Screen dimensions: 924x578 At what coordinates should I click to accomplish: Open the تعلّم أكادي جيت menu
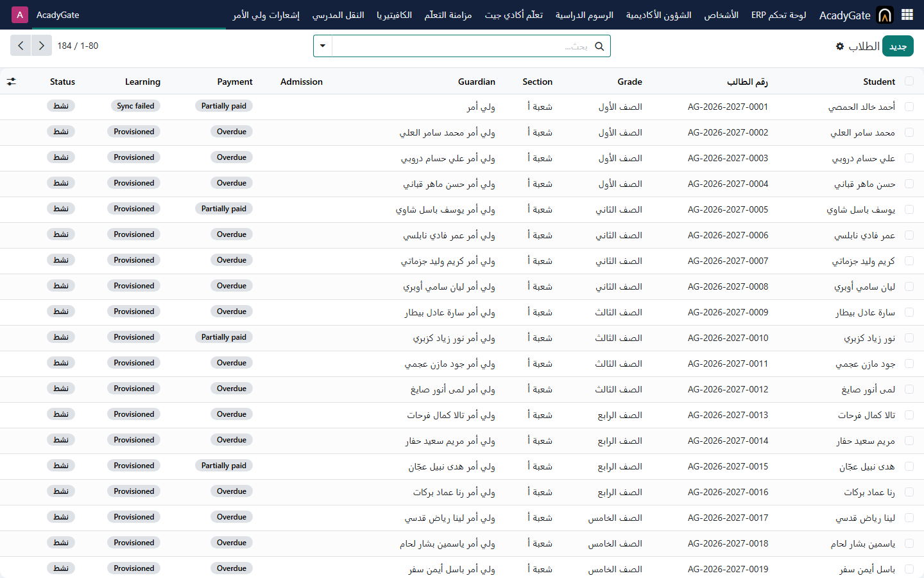pyautogui.click(x=514, y=15)
